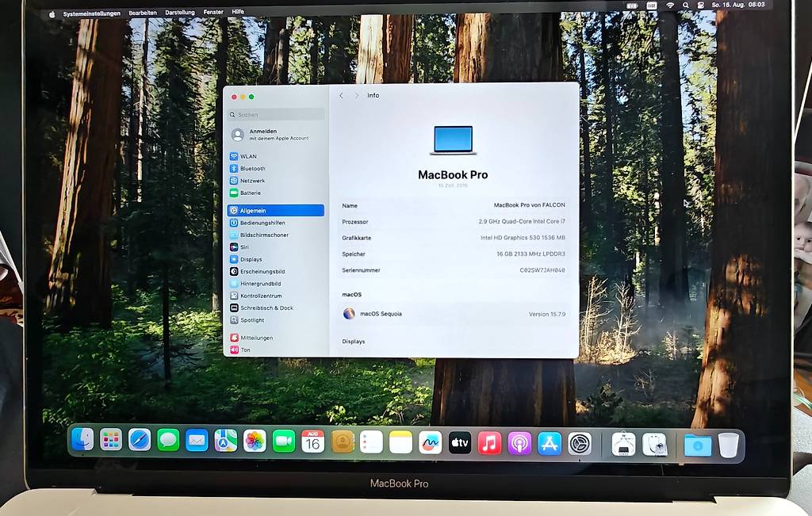Open Contacts from the Dock
The height and width of the screenshot is (516, 812).
point(343,442)
